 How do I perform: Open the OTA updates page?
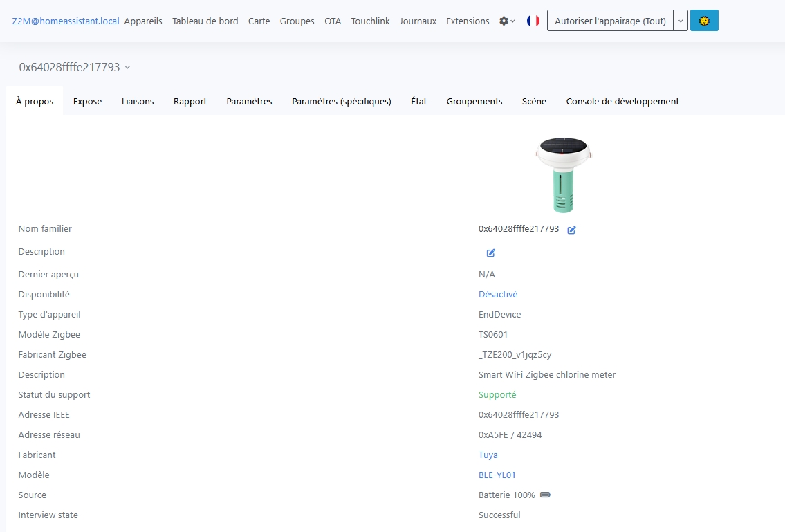[333, 21]
